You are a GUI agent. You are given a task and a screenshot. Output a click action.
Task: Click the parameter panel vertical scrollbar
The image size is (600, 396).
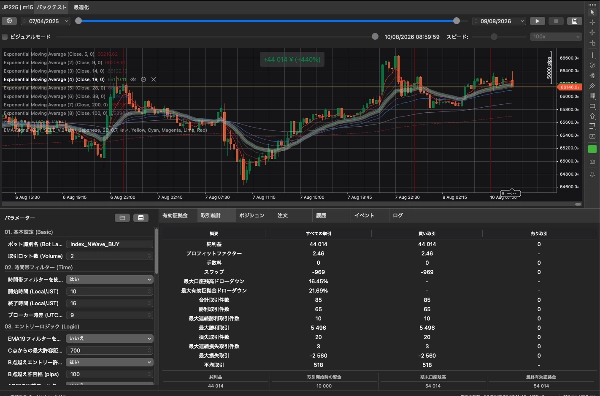[156, 251]
